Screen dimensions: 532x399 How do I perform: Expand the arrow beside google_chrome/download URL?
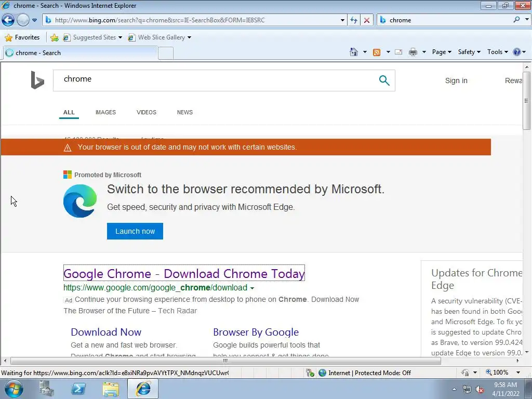tap(252, 288)
